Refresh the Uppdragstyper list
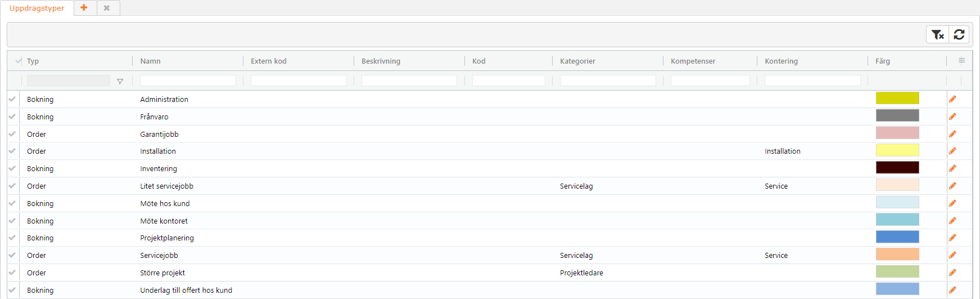This screenshot has width=980, height=299. point(959,34)
